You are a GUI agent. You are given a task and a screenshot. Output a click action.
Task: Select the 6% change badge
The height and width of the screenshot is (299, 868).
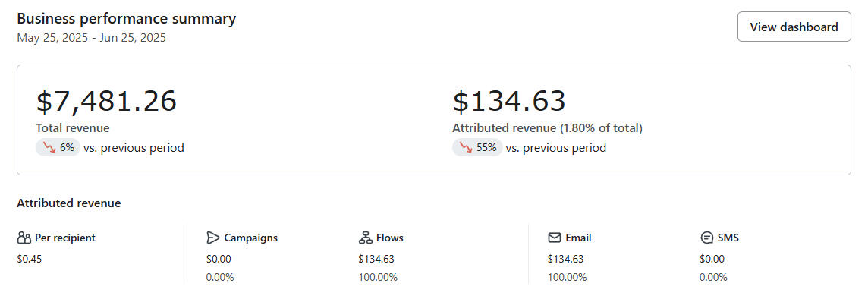[58, 148]
